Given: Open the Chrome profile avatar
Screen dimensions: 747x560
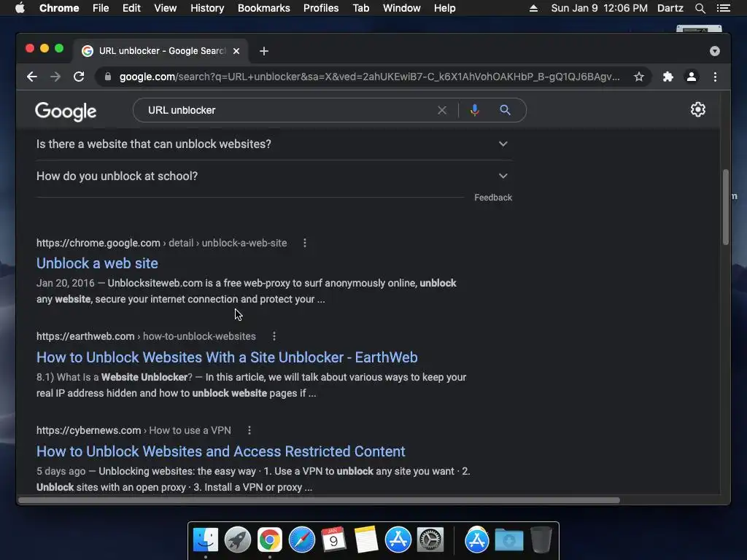Looking at the screenshot, I should 692,77.
